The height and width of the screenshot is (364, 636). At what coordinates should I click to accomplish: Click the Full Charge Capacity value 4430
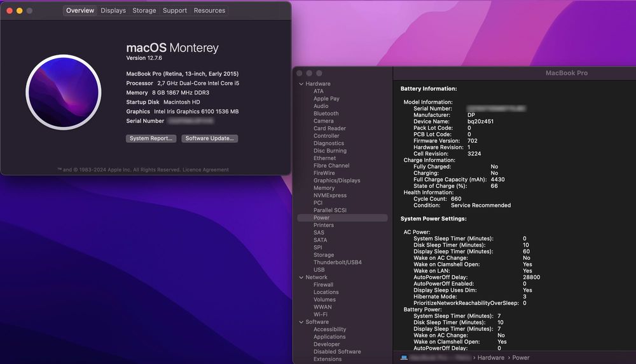[x=498, y=180]
